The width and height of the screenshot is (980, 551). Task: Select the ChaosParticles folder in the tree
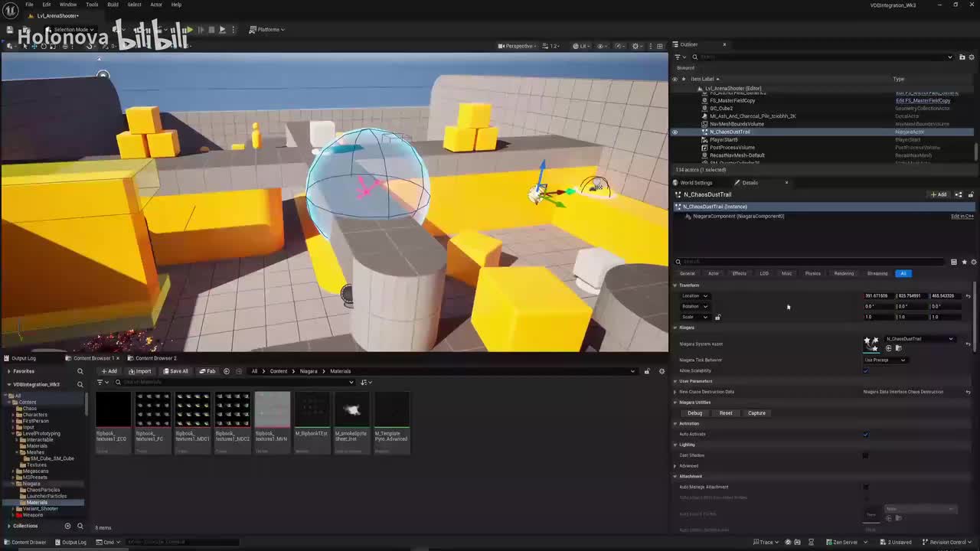[x=43, y=490]
